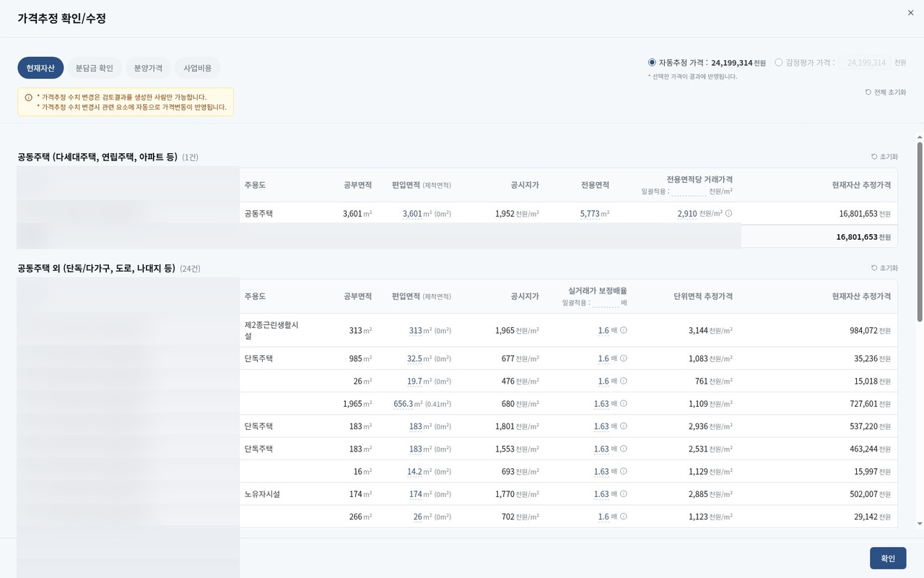Click the 노유자시설 cell
The width and height of the screenshot is (924, 578).
(262, 495)
